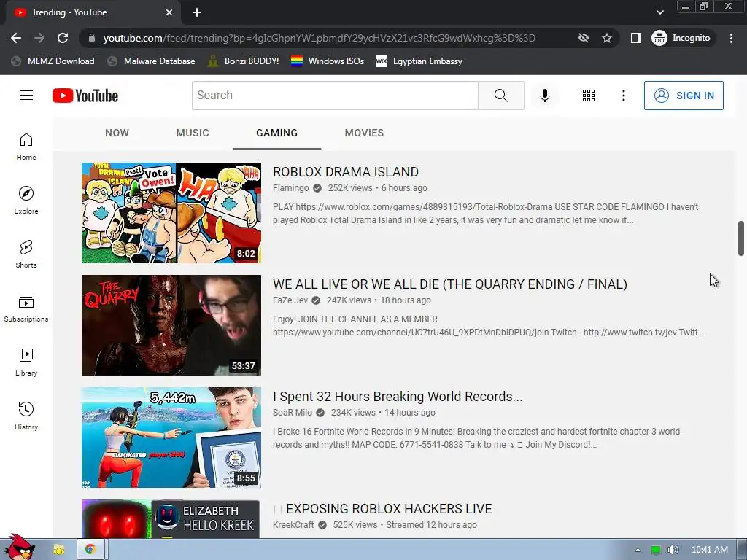Click the volume speaker tray icon
The width and height of the screenshot is (747, 560).
coord(673,550)
